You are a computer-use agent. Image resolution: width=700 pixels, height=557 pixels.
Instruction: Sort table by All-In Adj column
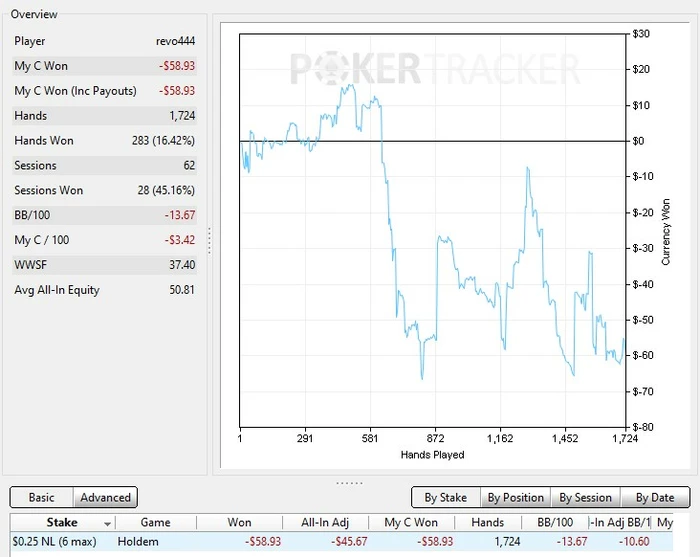click(325, 522)
